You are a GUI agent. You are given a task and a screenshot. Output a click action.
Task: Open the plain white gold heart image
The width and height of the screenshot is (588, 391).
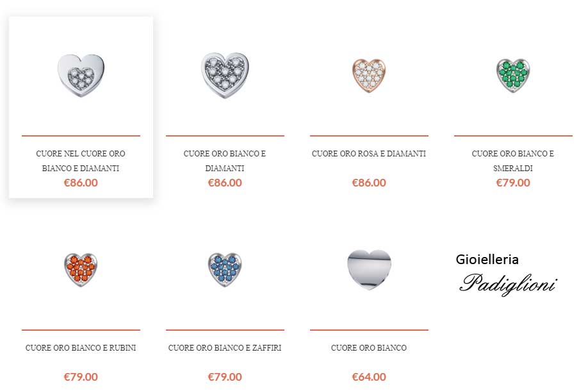click(369, 269)
